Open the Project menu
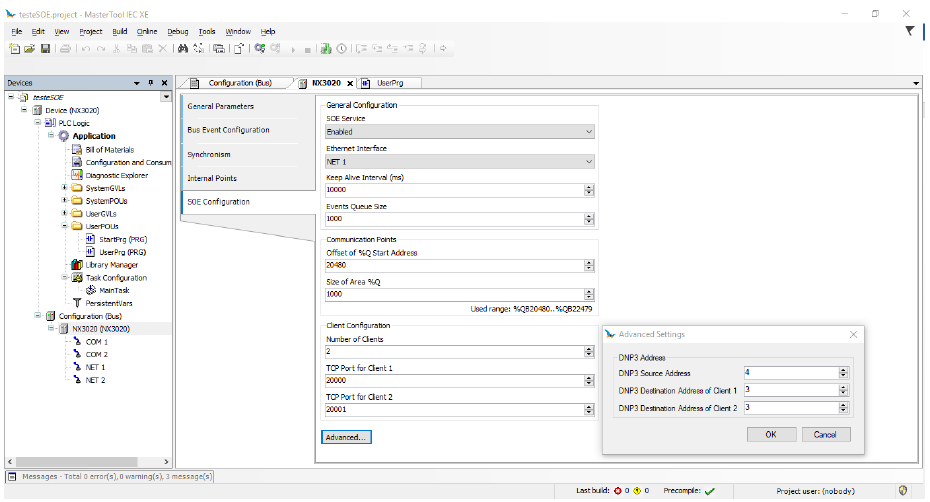Image resolution: width=930 pixels, height=502 pixels. 91,31
